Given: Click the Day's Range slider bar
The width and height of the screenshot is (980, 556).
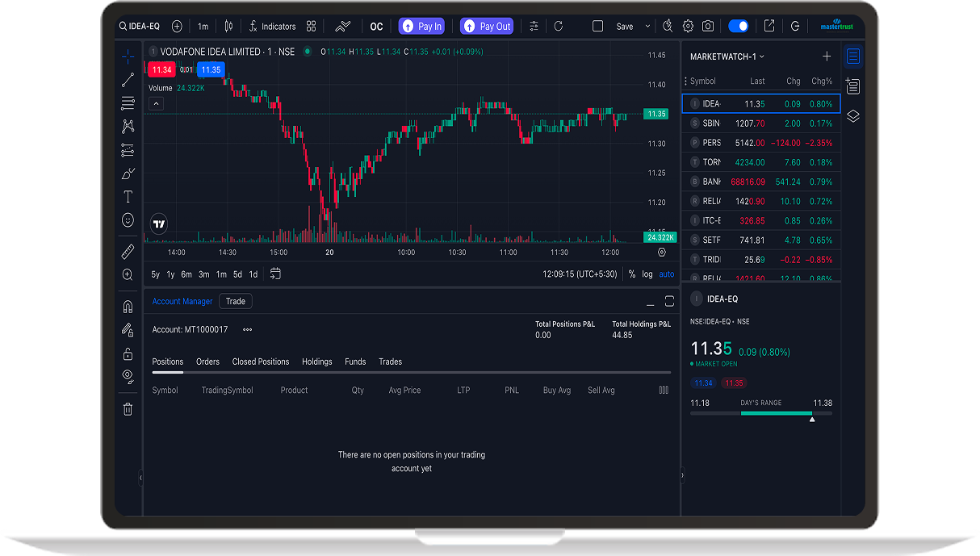Looking at the screenshot, I should pyautogui.click(x=760, y=413).
